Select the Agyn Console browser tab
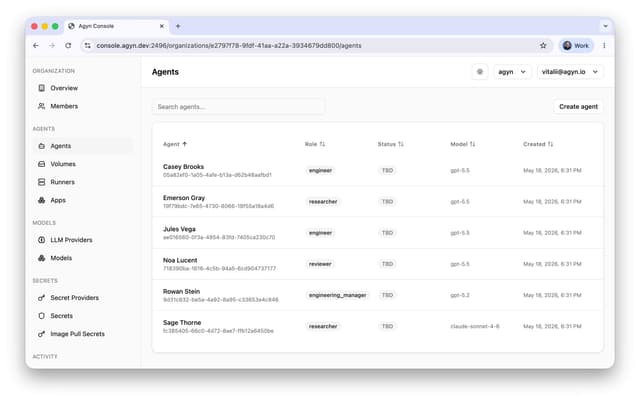 tap(116, 26)
